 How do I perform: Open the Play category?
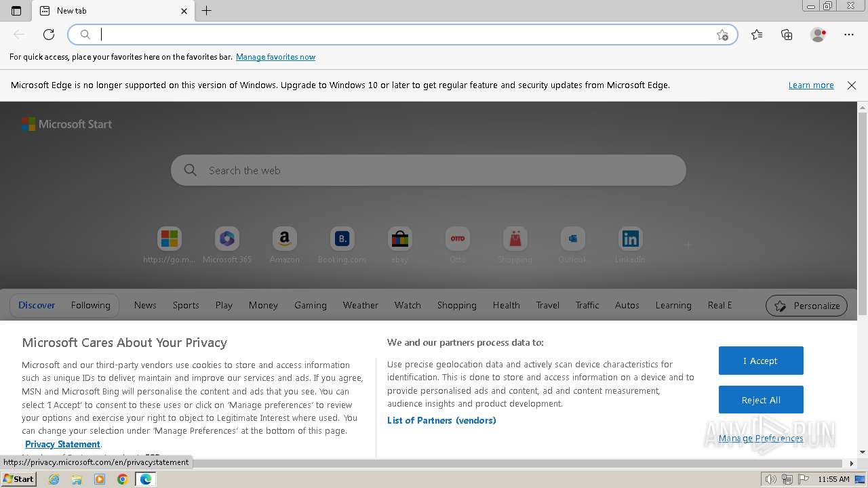pyautogui.click(x=224, y=306)
